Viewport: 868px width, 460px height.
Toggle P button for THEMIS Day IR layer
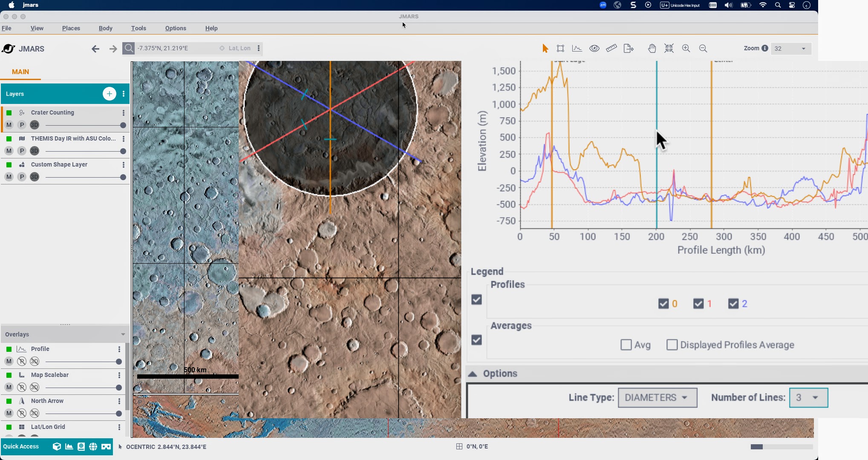point(22,151)
